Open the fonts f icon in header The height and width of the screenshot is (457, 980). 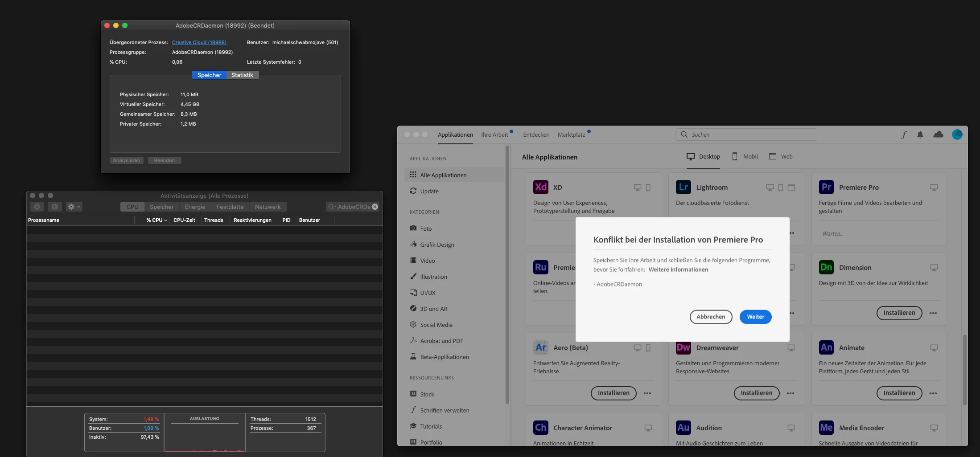pyautogui.click(x=903, y=135)
